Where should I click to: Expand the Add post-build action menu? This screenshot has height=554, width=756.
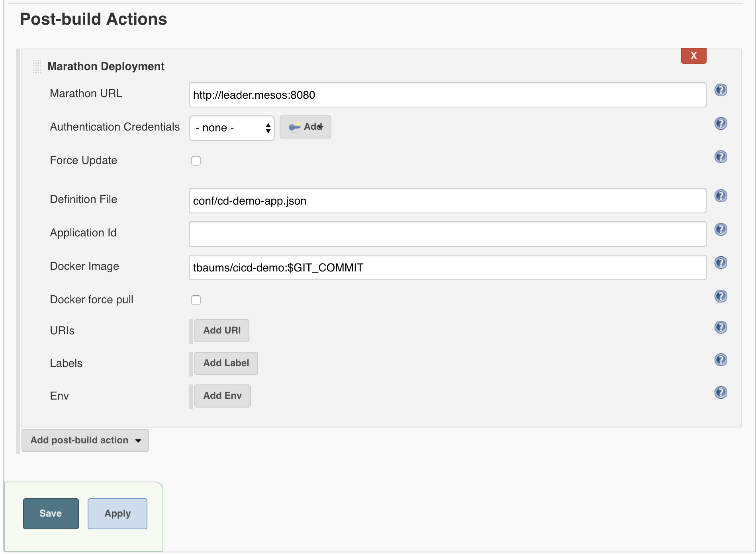84,440
